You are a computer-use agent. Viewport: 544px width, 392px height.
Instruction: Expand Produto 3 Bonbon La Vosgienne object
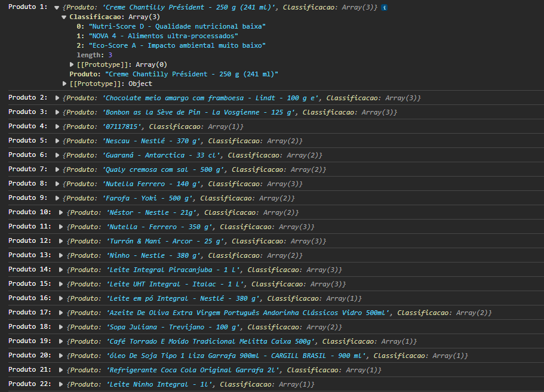click(57, 112)
